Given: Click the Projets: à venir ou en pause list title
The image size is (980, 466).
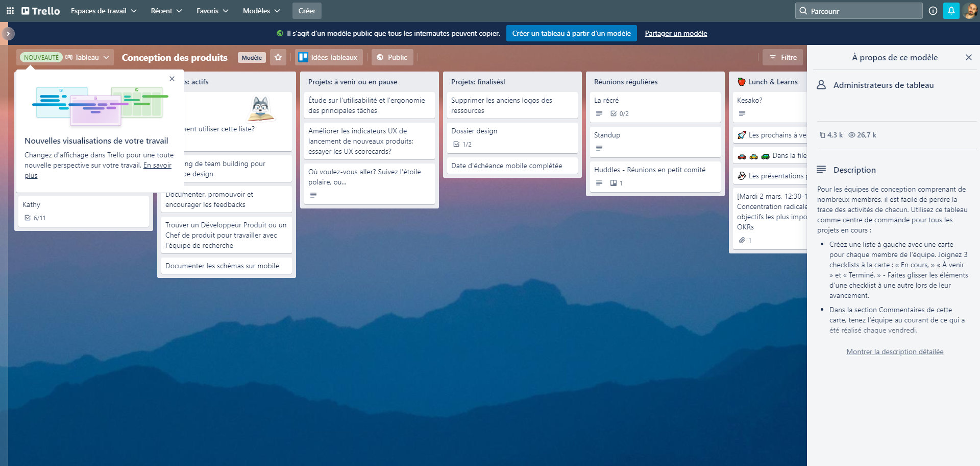Looking at the screenshot, I should pos(353,82).
